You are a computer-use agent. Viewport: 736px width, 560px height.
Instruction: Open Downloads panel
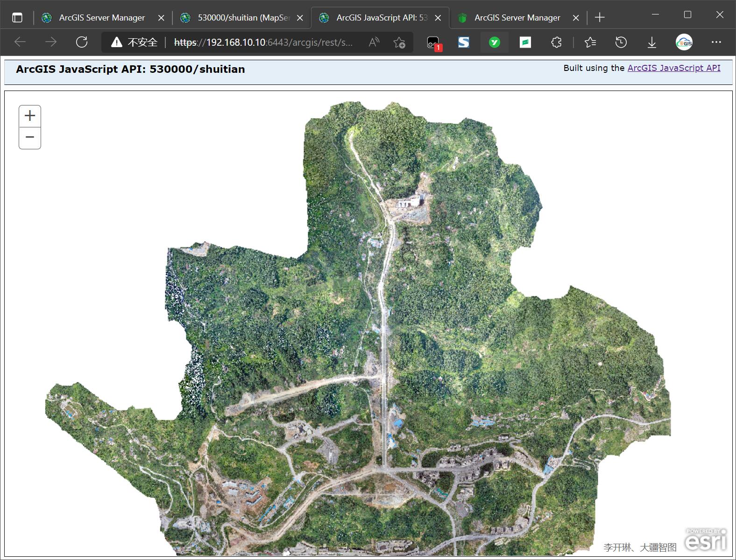tap(652, 42)
